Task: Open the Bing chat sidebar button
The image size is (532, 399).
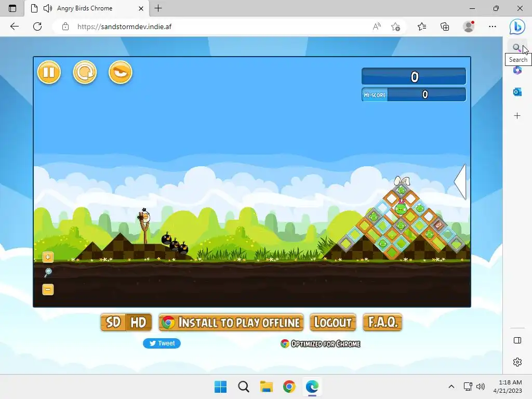Action: pyautogui.click(x=517, y=26)
